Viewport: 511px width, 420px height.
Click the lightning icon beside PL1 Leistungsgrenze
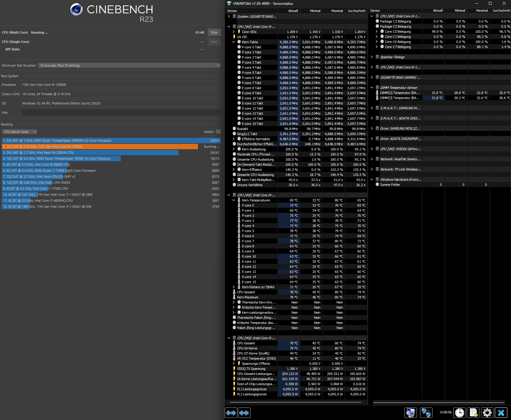coord(234,389)
